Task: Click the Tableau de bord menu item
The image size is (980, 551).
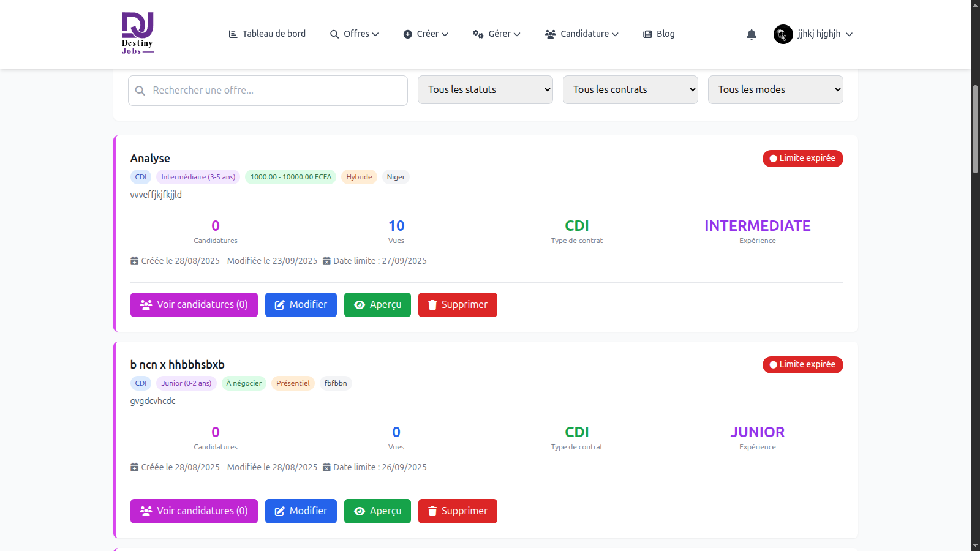Action: pyautogui.click(x=267, y=34)
